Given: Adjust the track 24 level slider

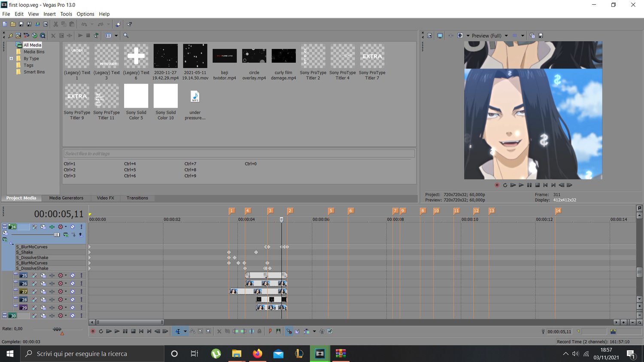Looking at the screenshot, I should pos(57,234).
